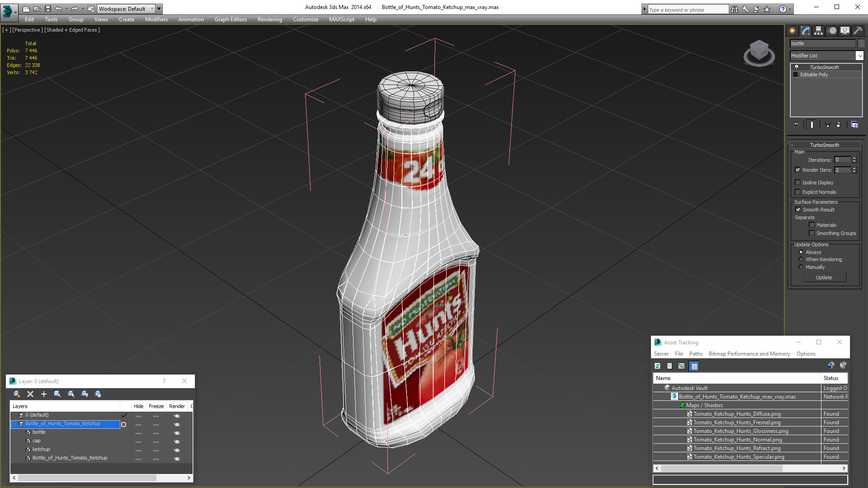Open the Rendering menu
The width and height of the screenshot is (868, 488).
click(270, 19)
